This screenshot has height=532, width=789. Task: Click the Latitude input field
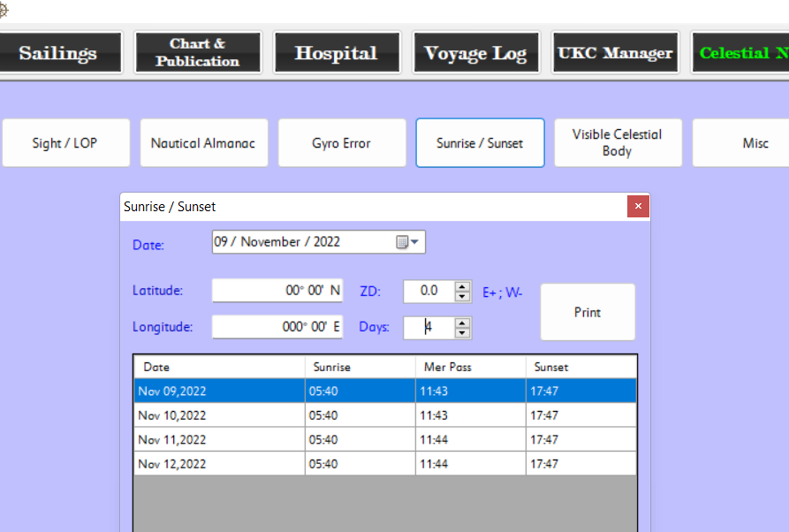(277, 291)
